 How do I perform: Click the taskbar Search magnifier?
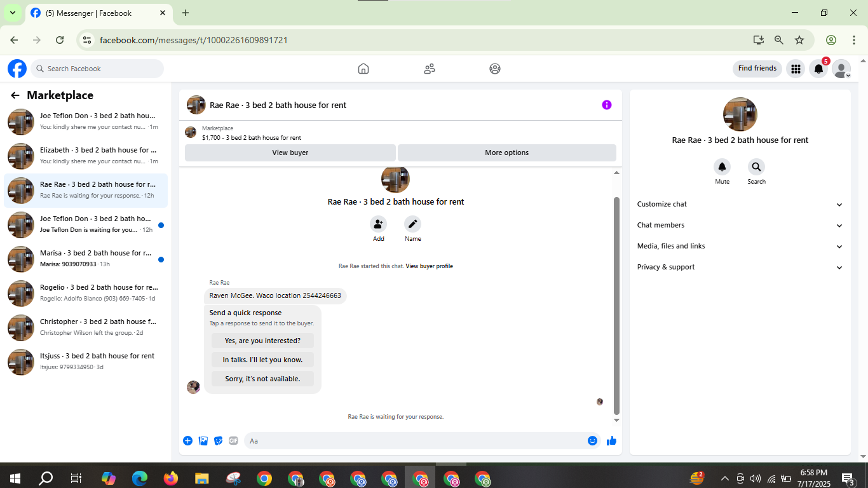pyautogui.click(x=46, y=478)
